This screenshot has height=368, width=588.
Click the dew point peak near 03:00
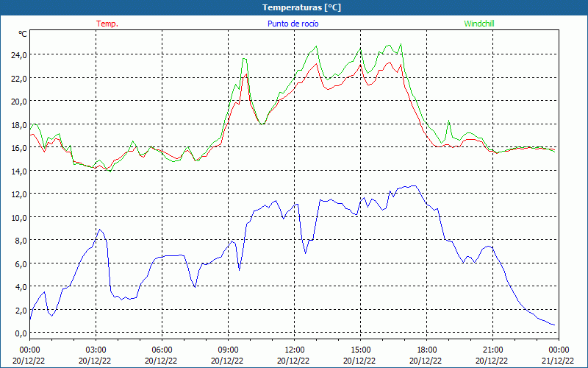(x=99, y=230)
